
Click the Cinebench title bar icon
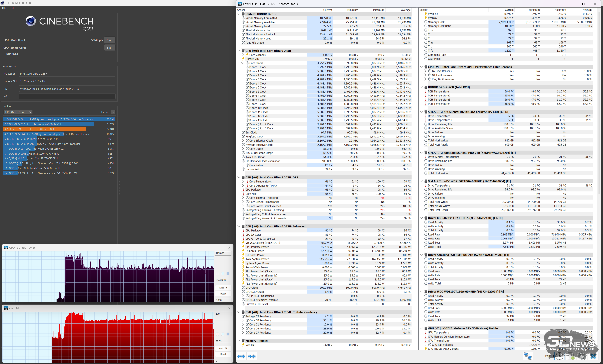pos(2,3)
